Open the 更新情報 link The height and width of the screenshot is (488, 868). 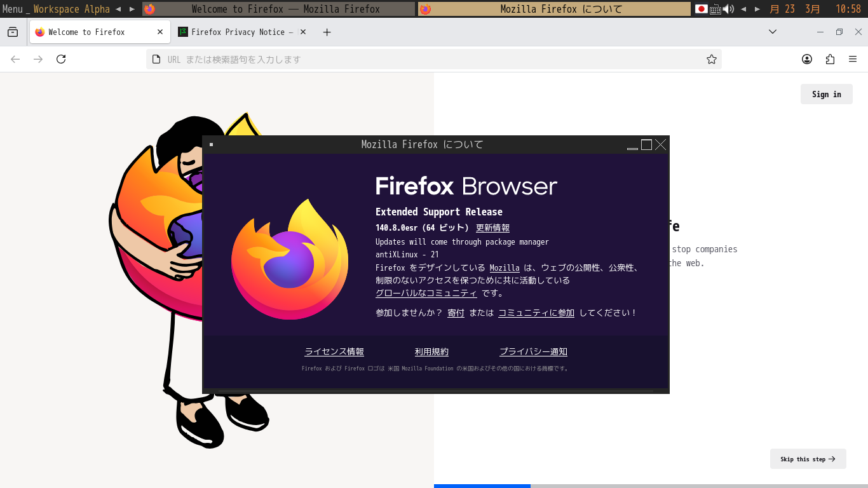(x=492, y=227)
